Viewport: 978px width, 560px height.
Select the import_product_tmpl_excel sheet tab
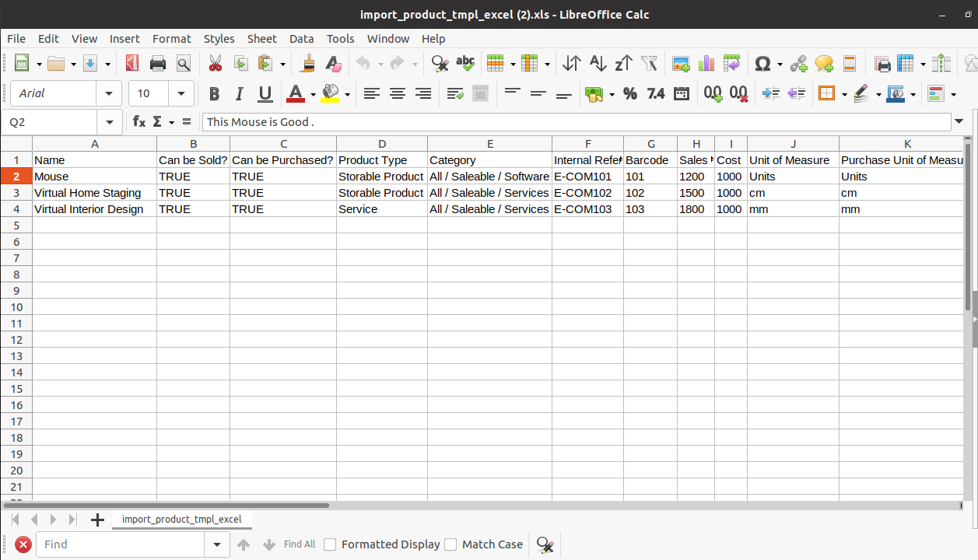pos(181,520)
